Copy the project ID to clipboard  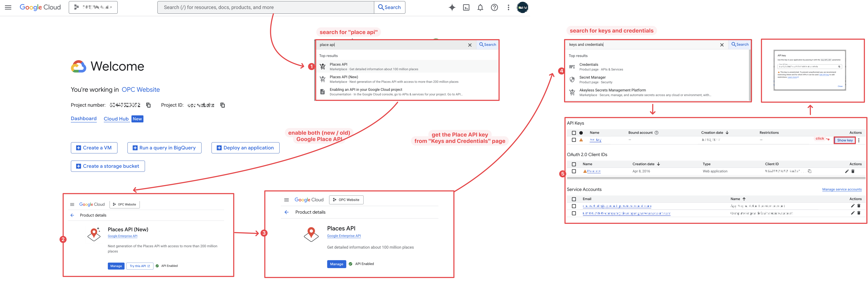tap(222, 105)
